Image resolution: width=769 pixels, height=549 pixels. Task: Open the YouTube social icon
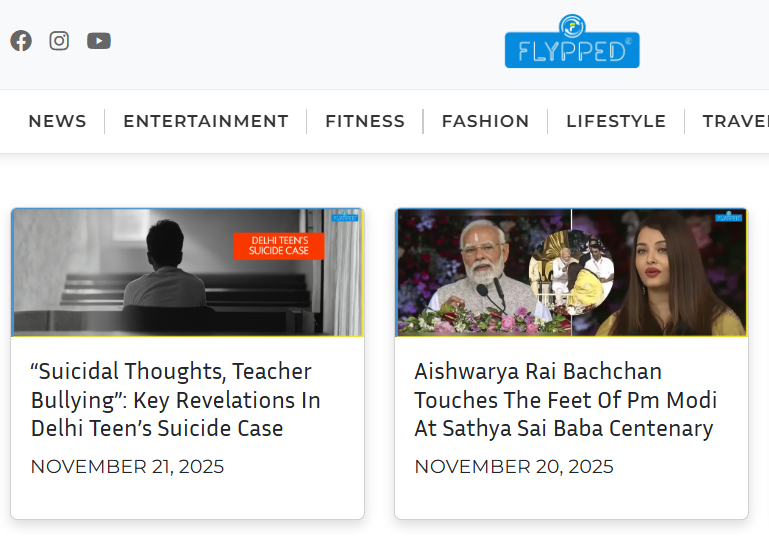(x=99, y=41)
